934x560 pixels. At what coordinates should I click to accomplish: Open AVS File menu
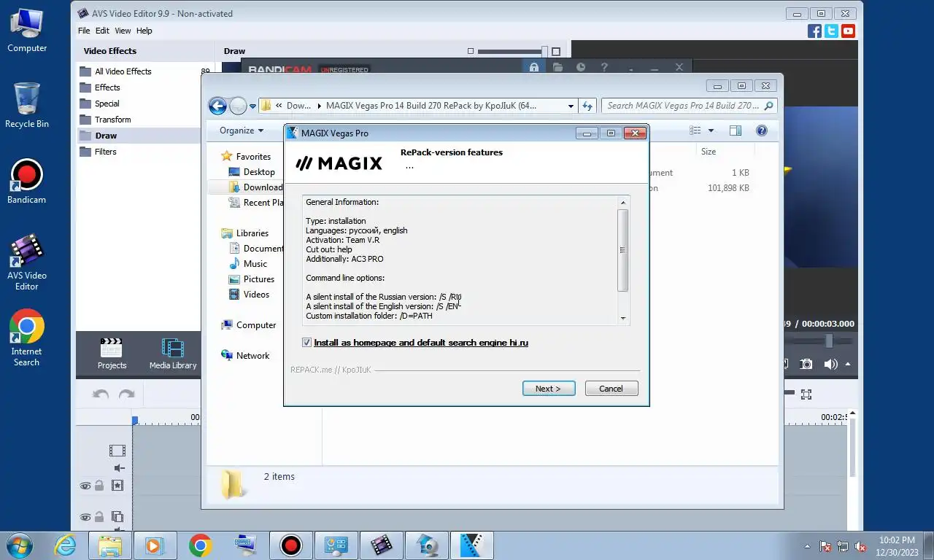coord(84,31)
